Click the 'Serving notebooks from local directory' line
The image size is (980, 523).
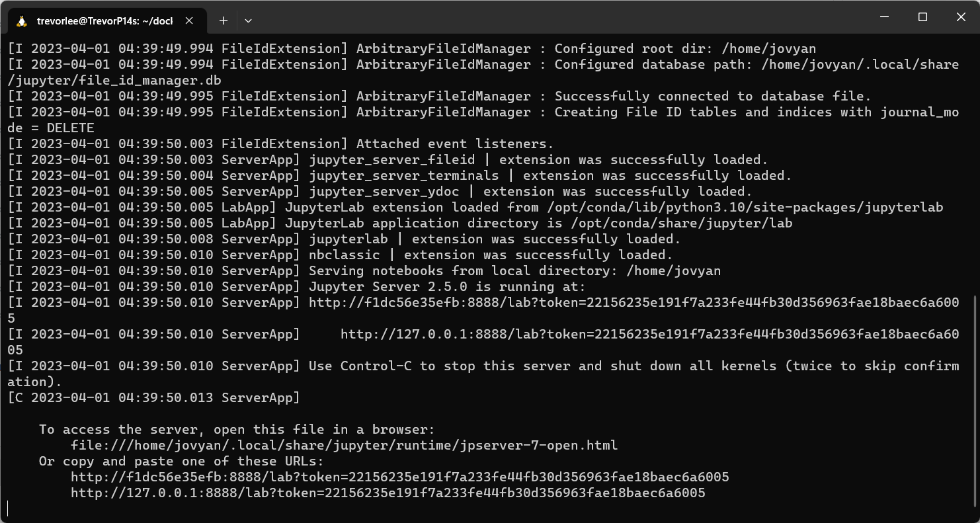pos(514,270)
